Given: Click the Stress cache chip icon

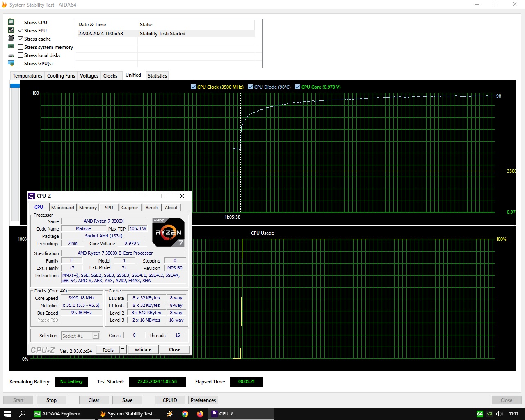Looking at the screenshot, I should [x=11, y=39].
